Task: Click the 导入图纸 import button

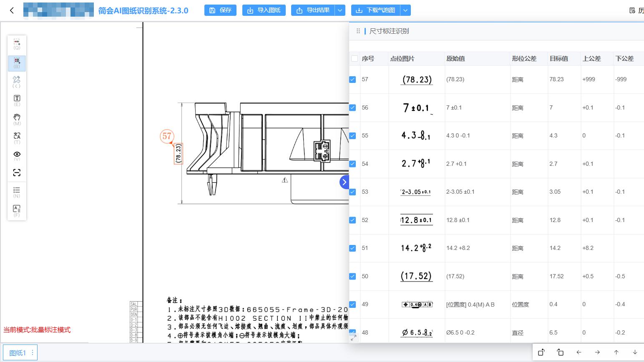Action: tap(264, 10)
